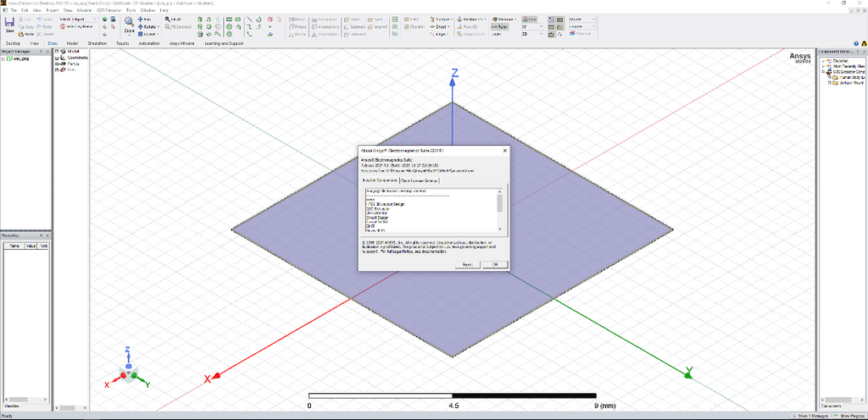
Task: Click the Unite boolean tool
Action: pyautogui.click(x=351, y=19)
